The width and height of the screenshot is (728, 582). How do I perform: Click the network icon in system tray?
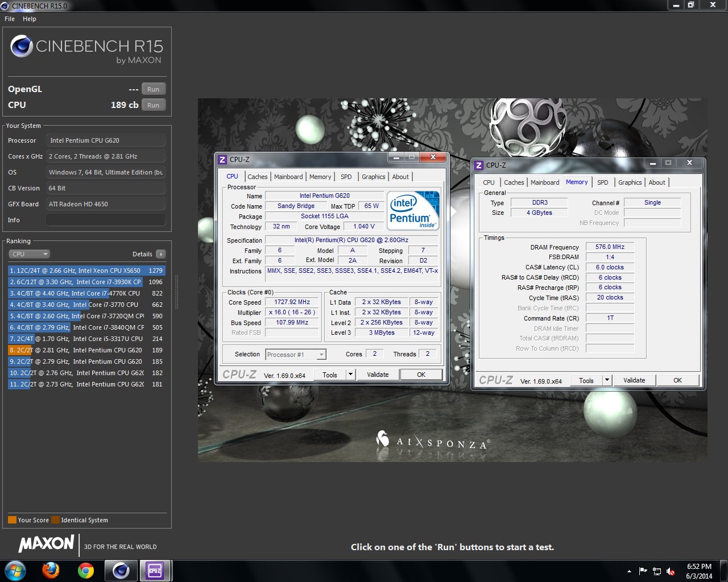pos(657,571)
